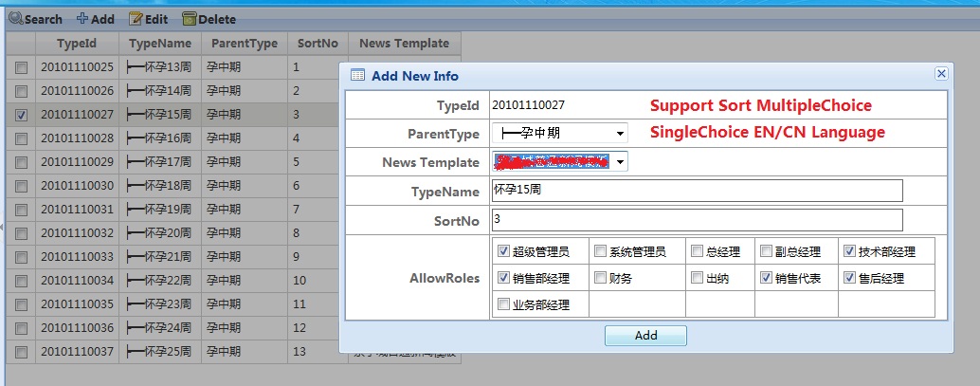Screen dimensions: 980x386
Task: Click the Add plus icon in toolbar
Action: [x=82, y=19]
